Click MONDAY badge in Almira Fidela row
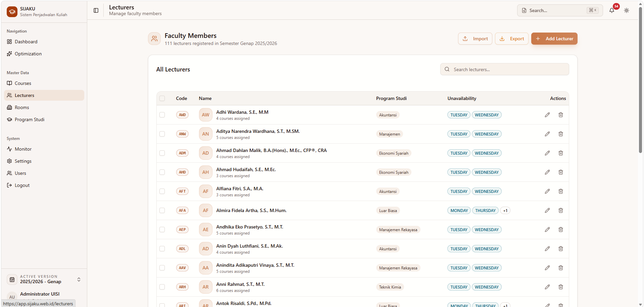 coord(459,210)
